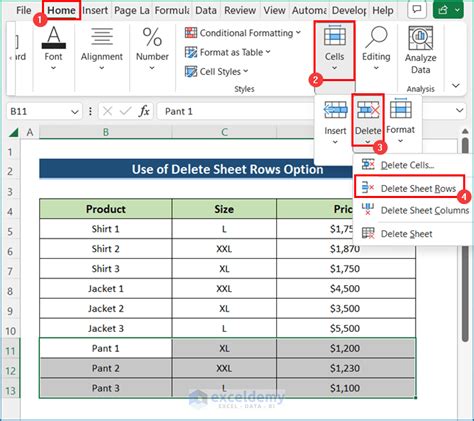Select the cell Shirt 1

coord(106,229)
